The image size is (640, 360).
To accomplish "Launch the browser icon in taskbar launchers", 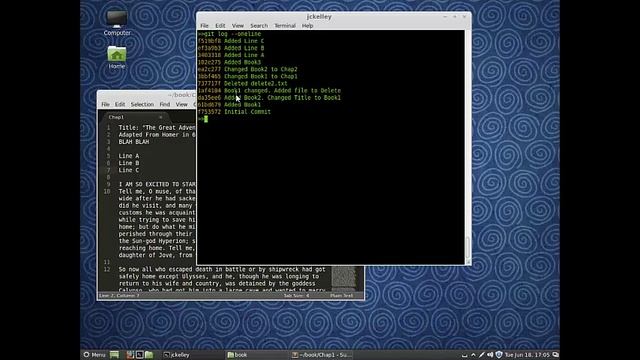I will [x=130, y=355].
